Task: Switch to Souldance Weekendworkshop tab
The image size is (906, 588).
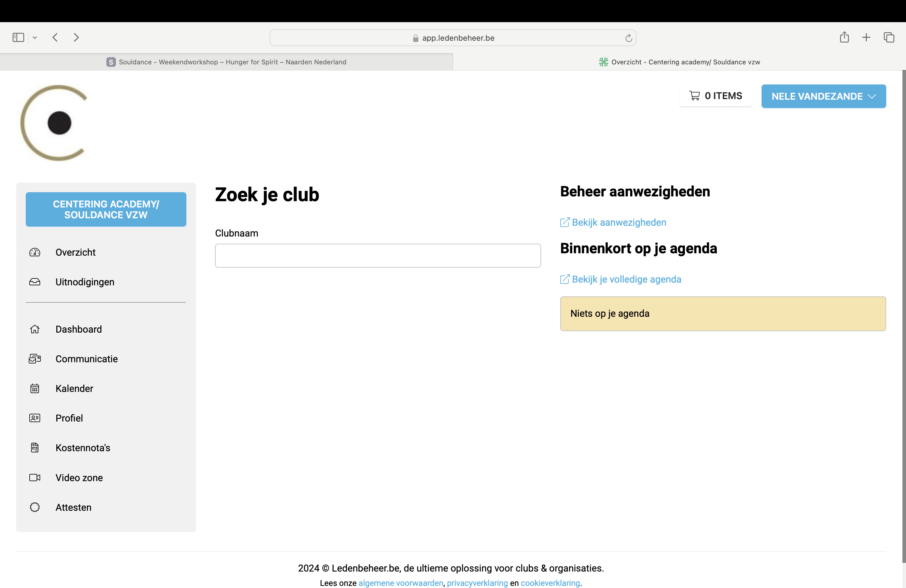Action: click(226, 62)
